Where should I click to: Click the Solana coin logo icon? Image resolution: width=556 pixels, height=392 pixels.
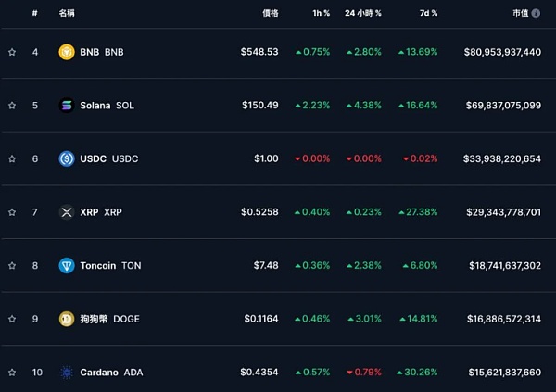point(66,106)
